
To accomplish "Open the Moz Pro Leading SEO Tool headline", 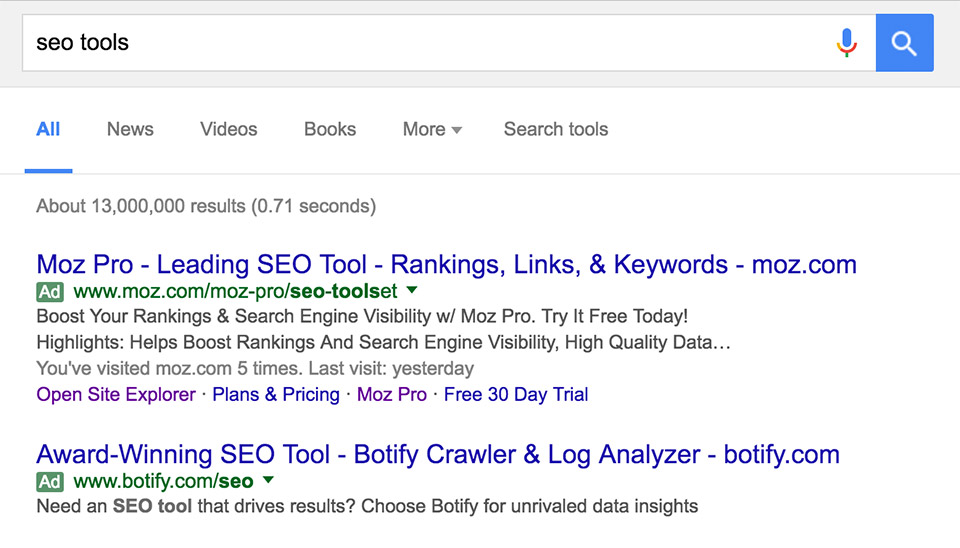I will [x=446, y=265].
